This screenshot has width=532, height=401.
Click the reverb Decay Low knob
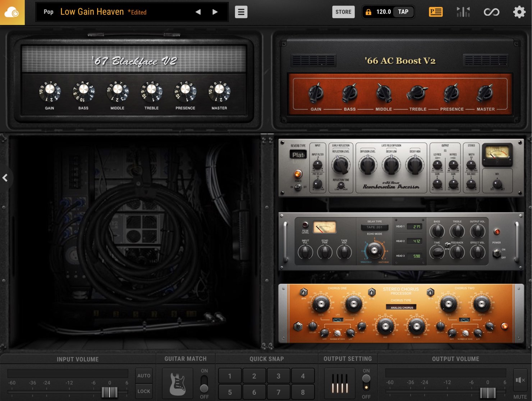tap(391, 165)
